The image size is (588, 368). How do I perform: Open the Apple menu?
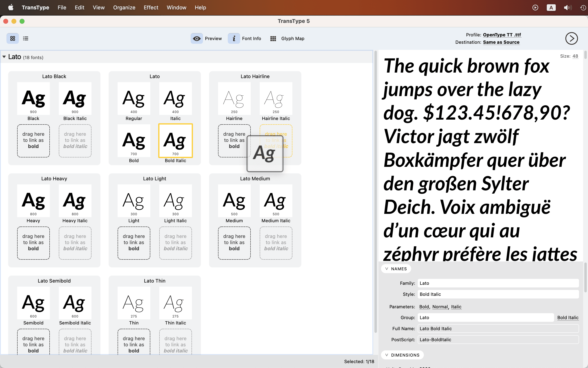tap(11, 8)
